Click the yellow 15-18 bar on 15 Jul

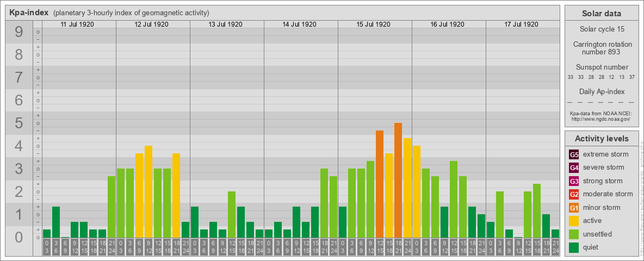[388, 195]
